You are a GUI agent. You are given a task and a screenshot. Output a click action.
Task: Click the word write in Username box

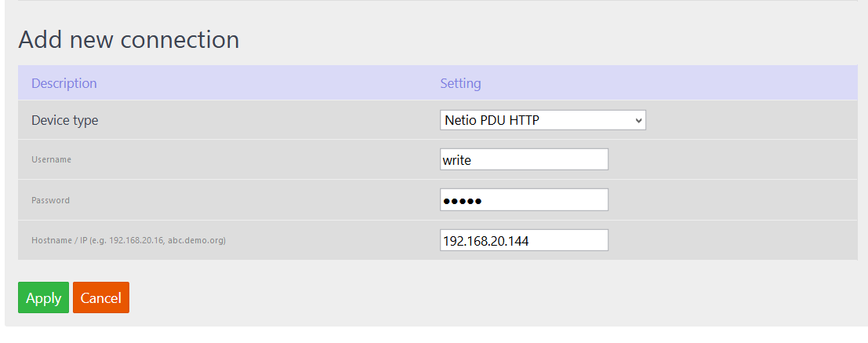pyautogui.click(x=457, y=160)
